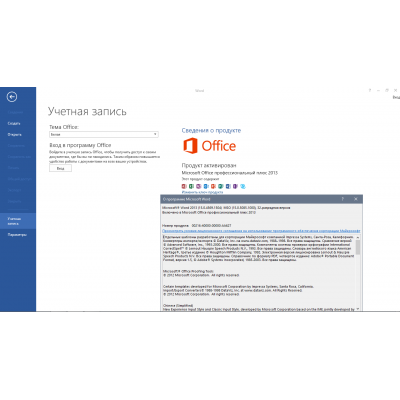Click the purple InfoPath icon in product list
This screenshot has width=400, height=400.
[x=235, y=186]
